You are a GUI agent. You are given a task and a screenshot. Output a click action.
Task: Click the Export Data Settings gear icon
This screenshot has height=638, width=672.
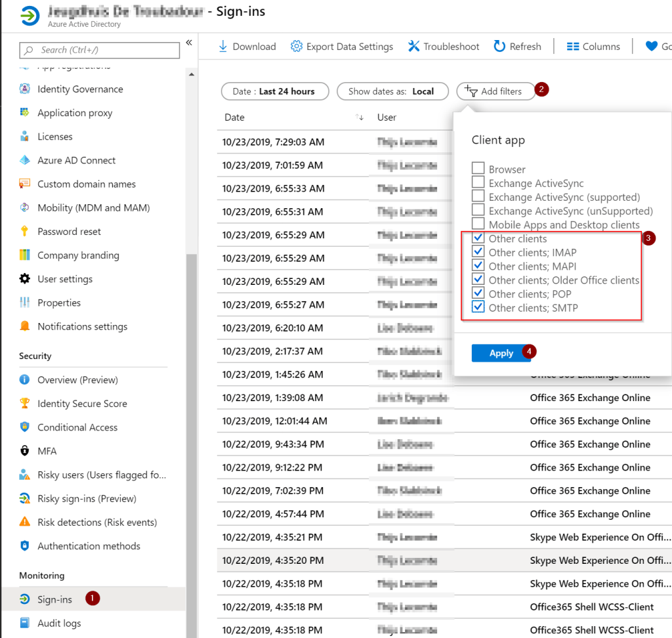coord(297,46)
